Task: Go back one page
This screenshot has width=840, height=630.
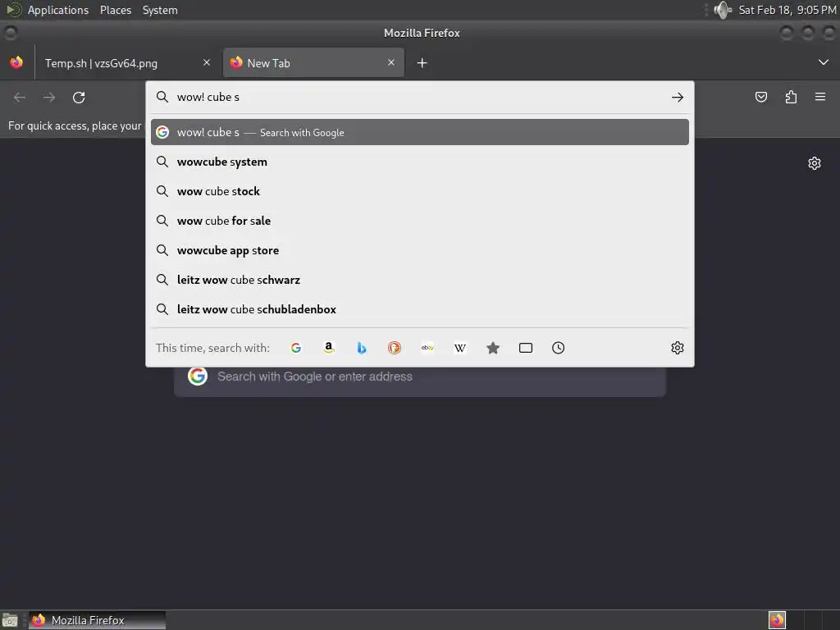Action: [20, 97]
